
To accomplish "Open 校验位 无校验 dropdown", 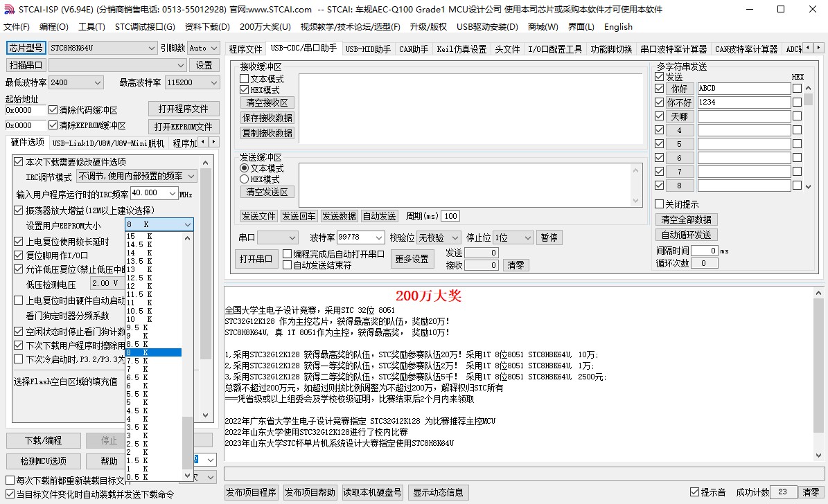I will tap(439, 237).
